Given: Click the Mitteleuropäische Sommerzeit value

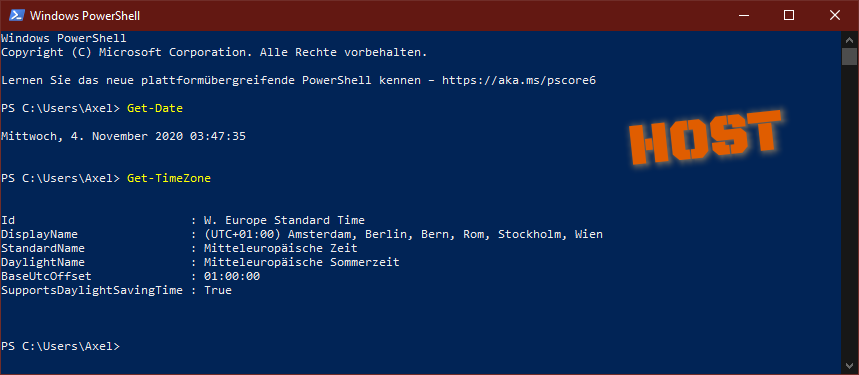Looking at the screenshot, I should pos(301,262).
